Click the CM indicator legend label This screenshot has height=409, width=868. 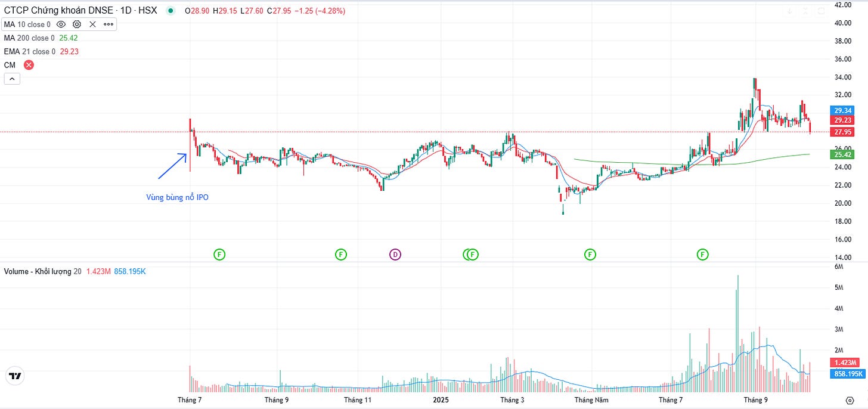click(10, 65)
